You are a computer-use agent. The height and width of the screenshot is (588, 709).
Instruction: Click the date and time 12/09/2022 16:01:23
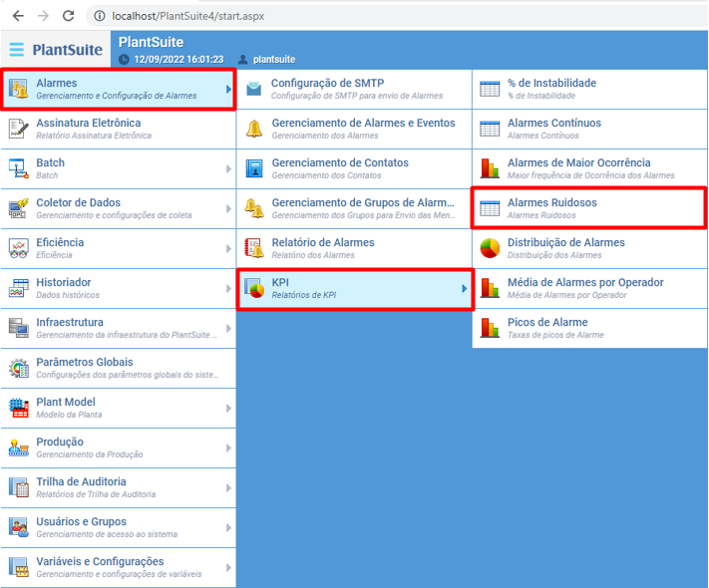click(x=179, y=59)
